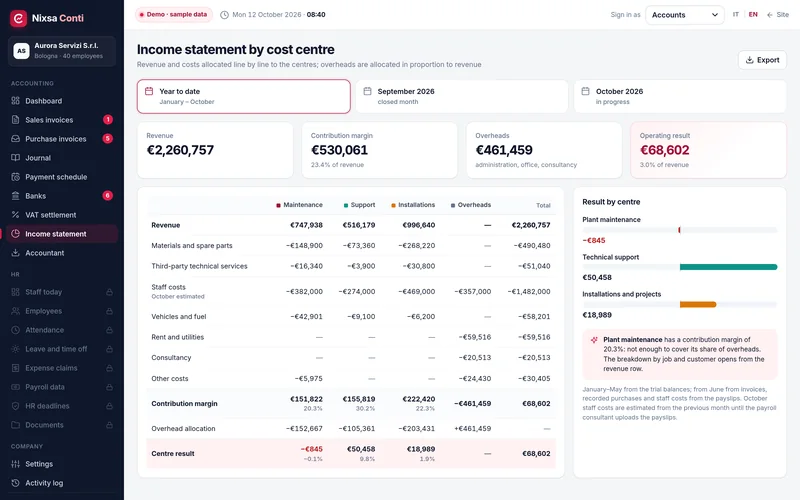The image size is (800, 500).
Task: Click the Payment schedule icon
Action: 15,177
